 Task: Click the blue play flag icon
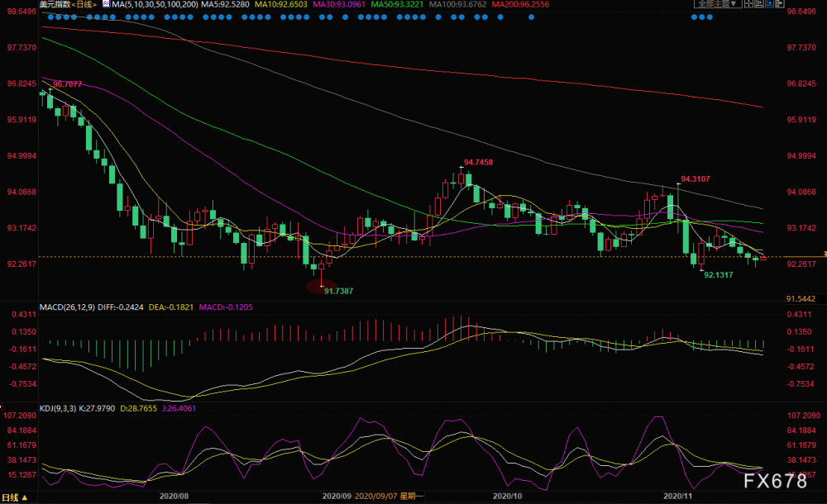(x=769, y=3)
